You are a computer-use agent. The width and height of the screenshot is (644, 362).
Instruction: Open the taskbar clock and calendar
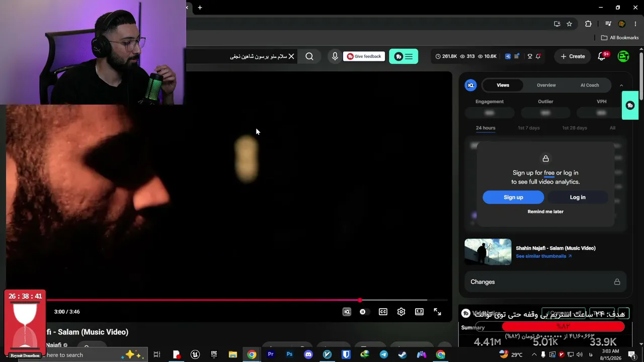[x=609, y=354]
